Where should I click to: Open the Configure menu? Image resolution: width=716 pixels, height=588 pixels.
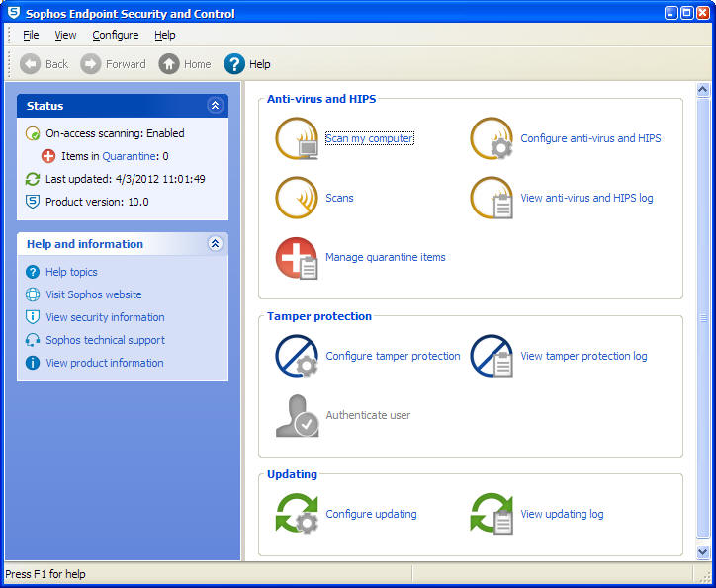click(115, 35)
